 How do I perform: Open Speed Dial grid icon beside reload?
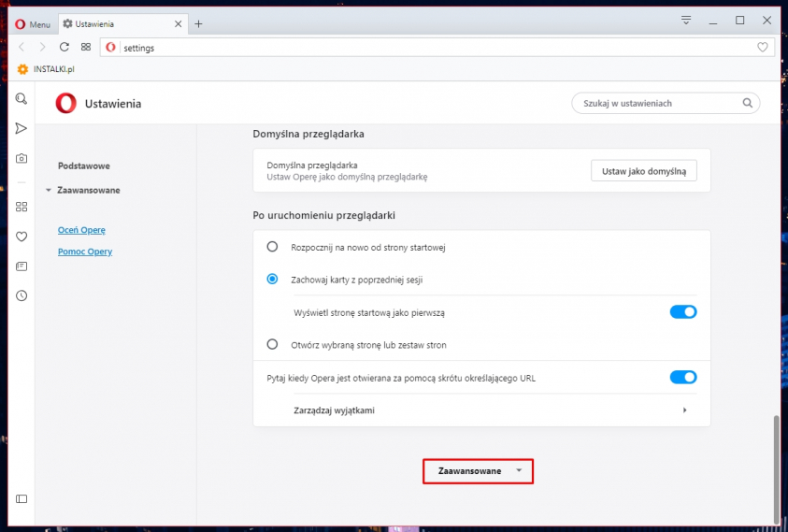click(86, 47)
